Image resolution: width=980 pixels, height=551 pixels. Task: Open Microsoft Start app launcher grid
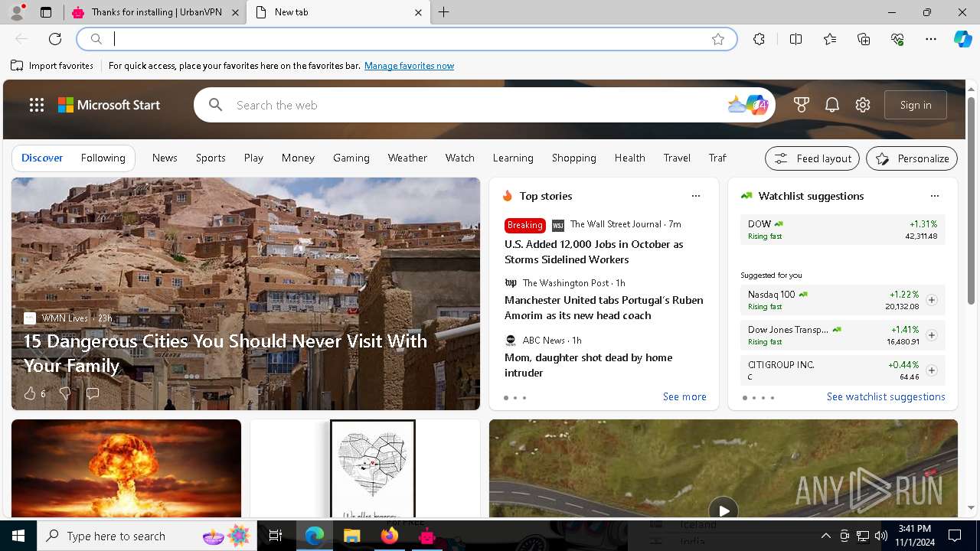click(37, 105)
